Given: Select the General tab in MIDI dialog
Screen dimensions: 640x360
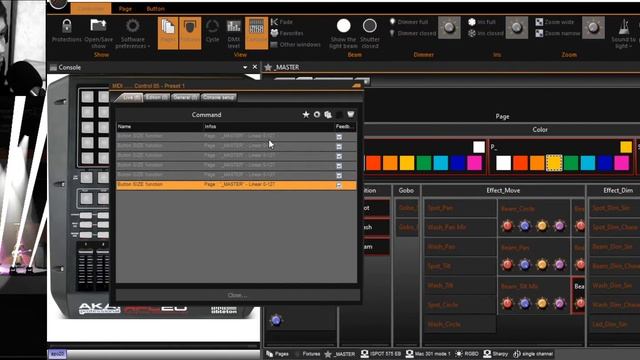Looking at the screenshot, I should 185,98.
